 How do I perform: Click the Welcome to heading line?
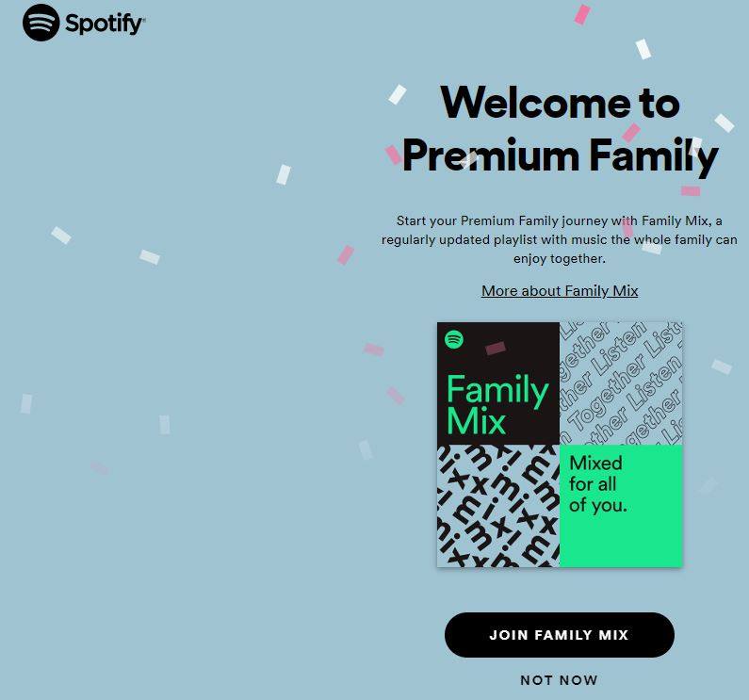[560, 103]
